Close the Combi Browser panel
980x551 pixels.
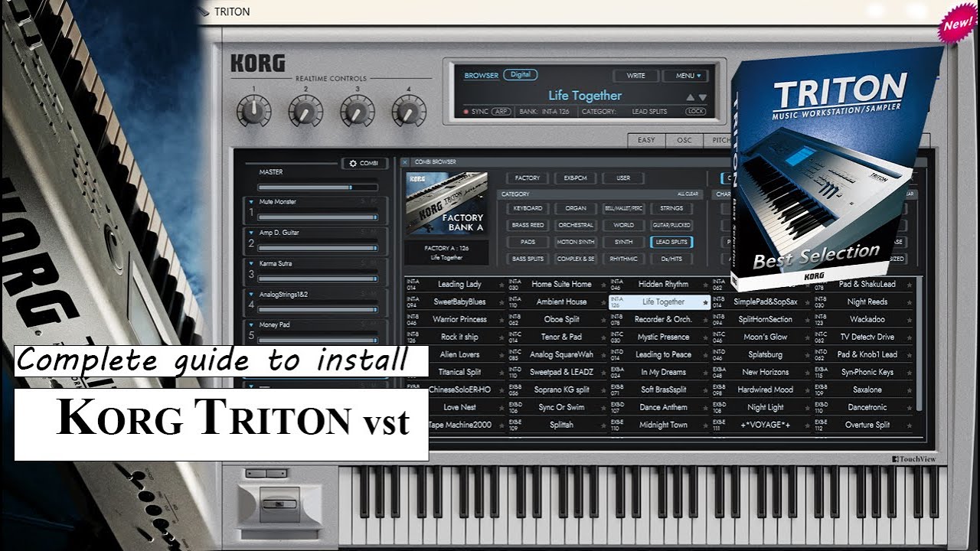(405, 162)
